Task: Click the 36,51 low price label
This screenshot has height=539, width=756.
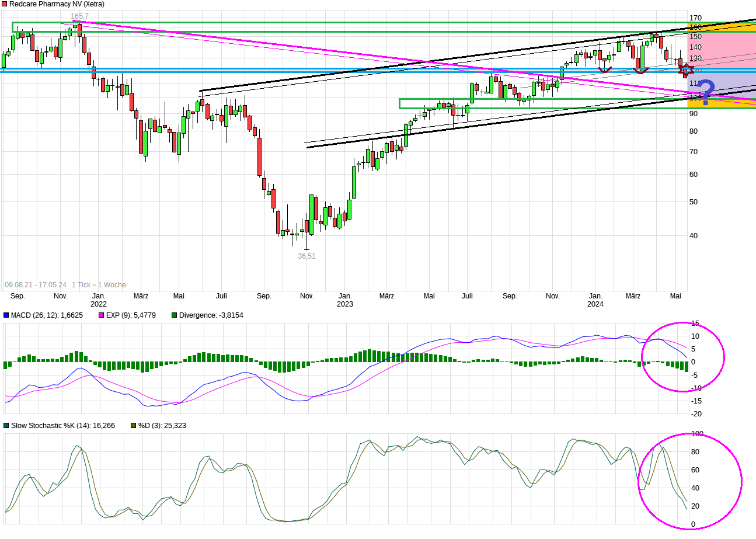Action: pyautogui.click(x=306, y=256)
